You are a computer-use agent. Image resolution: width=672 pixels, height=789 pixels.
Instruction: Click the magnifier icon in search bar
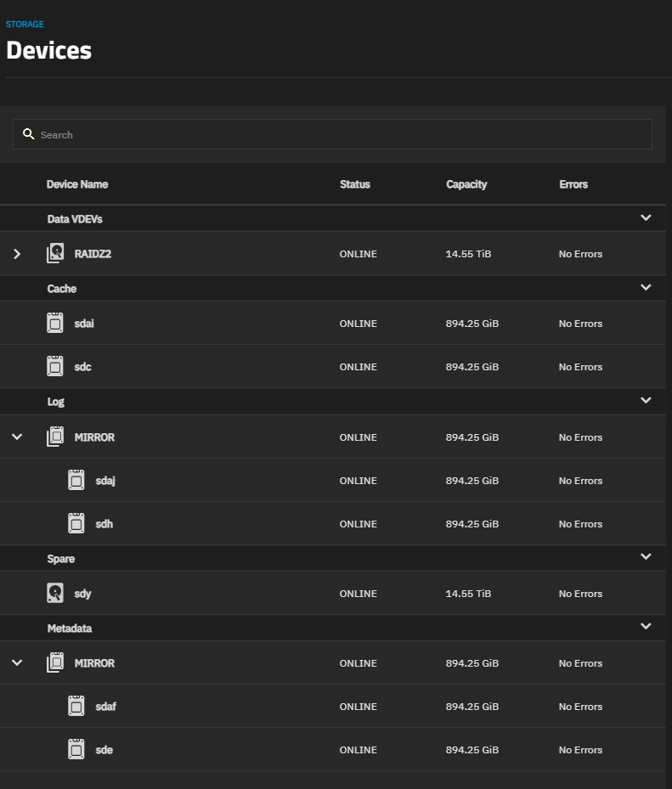[x=29, y=134]
